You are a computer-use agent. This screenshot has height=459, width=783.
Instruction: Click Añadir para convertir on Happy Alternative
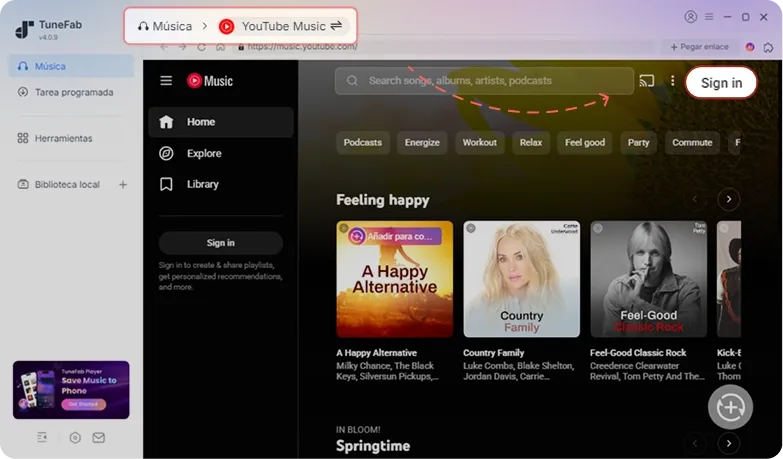coord(394,236)
